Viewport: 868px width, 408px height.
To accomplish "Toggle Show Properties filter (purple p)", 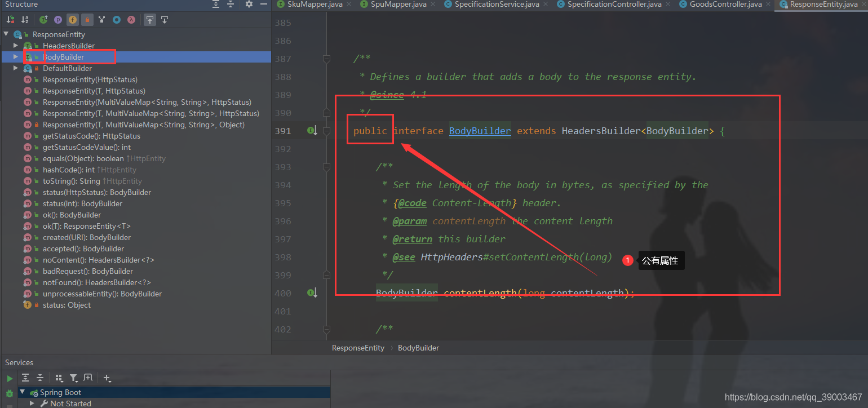I will click(58, 20).
